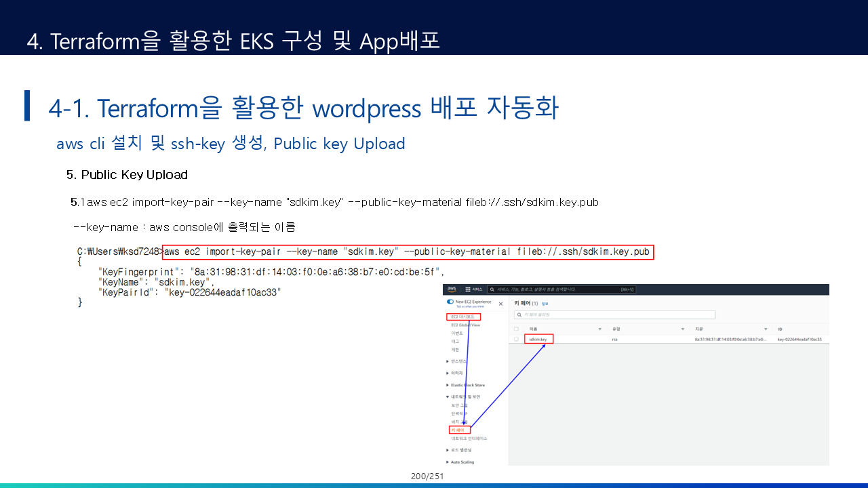Open EC2 대시보드 in the sidebar

(463, 317)
